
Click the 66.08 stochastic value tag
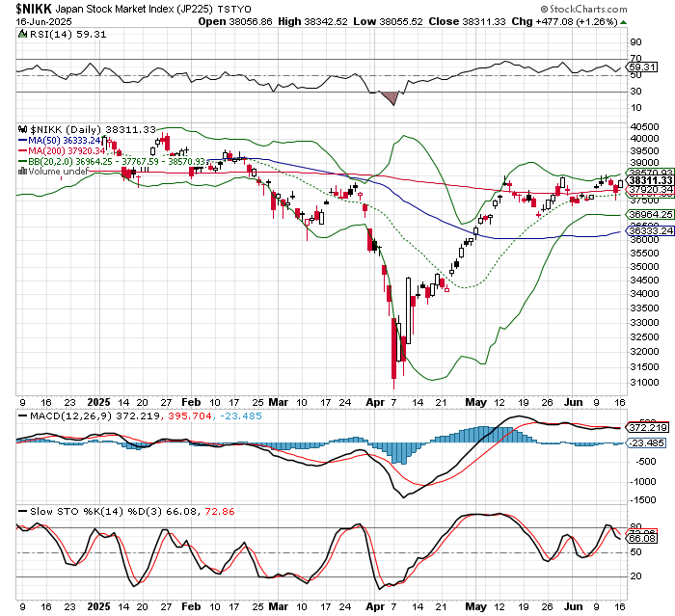coord(642,539)
